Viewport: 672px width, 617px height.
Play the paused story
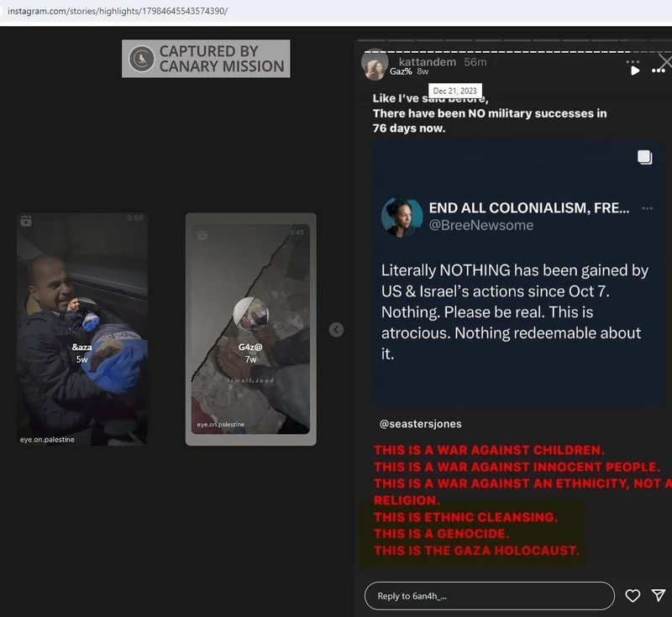pos(635,71)
